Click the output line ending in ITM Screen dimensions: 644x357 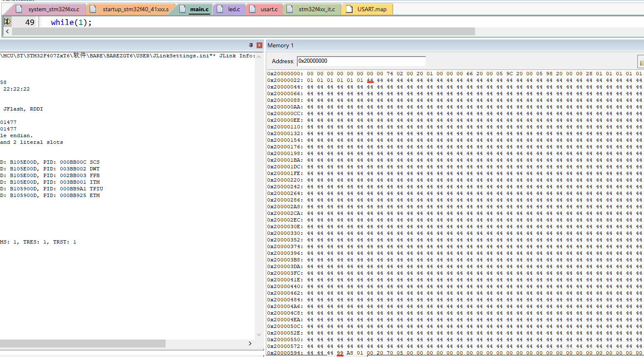[50, 182]
